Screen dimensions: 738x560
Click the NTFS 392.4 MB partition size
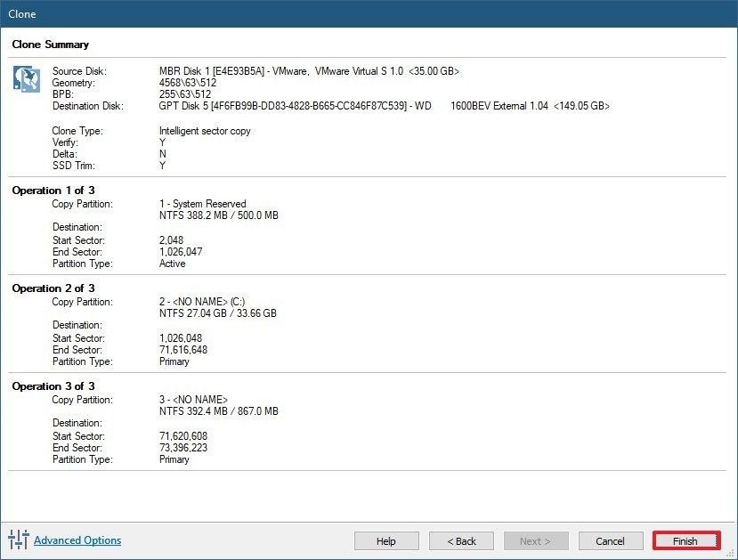tap(218, 411)
